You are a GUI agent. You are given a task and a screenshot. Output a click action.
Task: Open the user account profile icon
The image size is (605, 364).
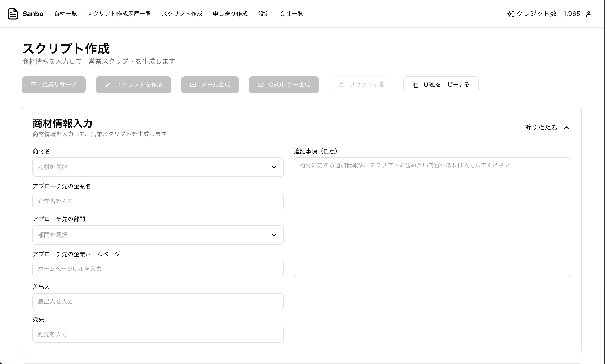589,14
